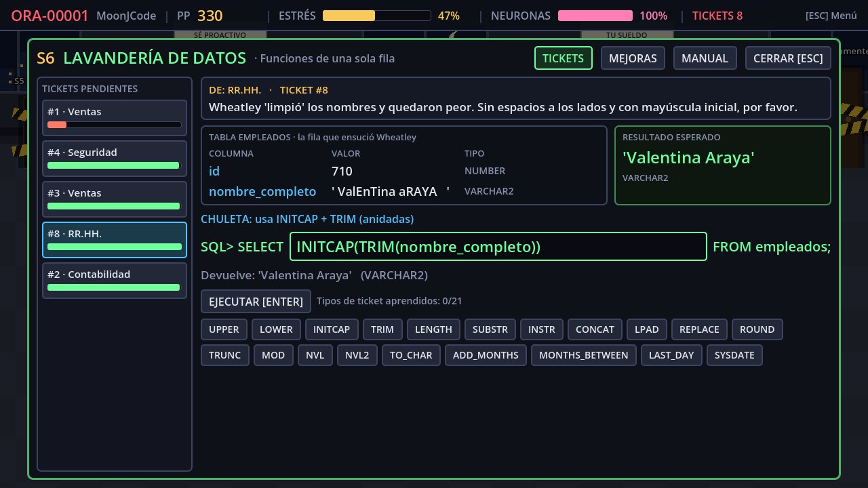The height and width of the screenshot is (488, 868).
Task: Click the LAVANDERÍA DE DATOS heading
Action: point(155,58)
